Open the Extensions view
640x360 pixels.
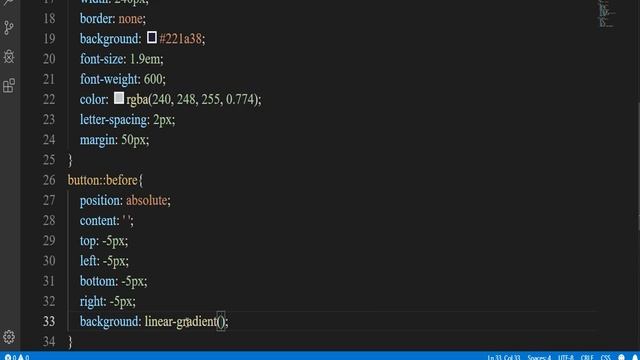(x=9, y=86)
